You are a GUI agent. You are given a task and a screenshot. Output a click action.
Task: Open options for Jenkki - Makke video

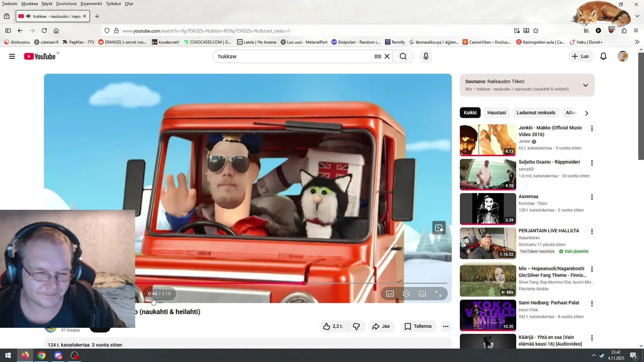(x=592, y=129)
